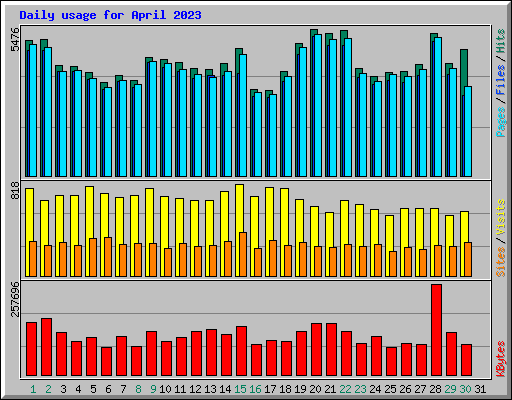
Task: Click the yellow Visits bar for day 5
Action: [x=89, y=212]
